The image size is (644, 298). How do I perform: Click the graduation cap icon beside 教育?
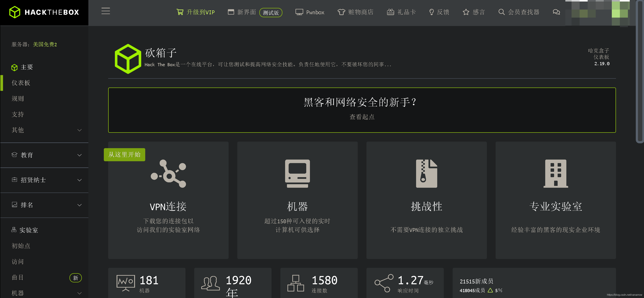[14, 155]
